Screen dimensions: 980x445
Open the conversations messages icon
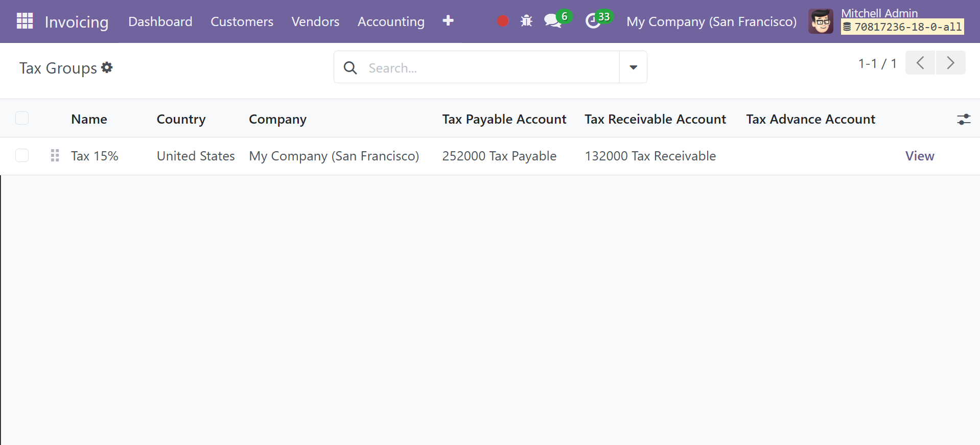[x=553, y=21]
